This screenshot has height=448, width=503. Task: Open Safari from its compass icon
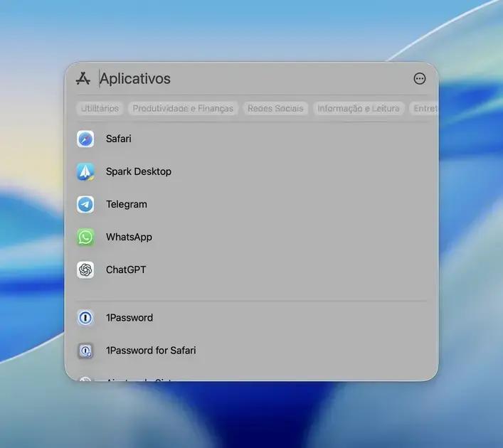[x=85, y=139]
